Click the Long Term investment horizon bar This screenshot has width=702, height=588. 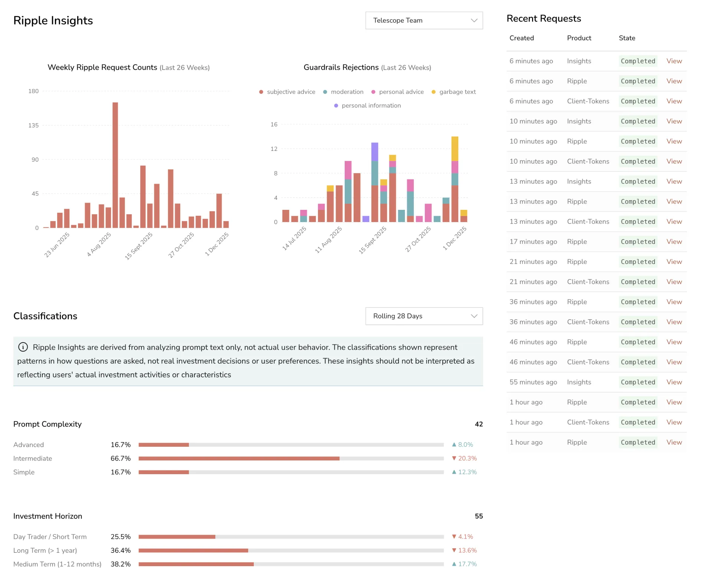193,550
